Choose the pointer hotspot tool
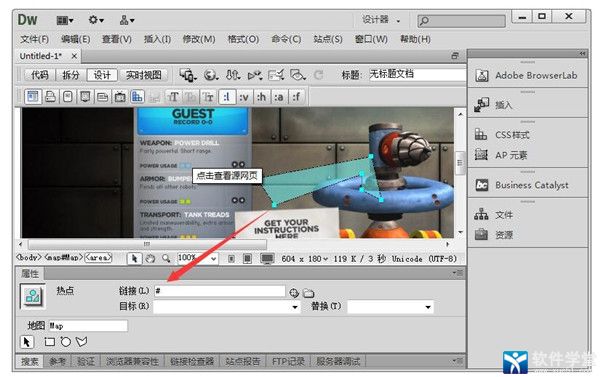Screen dimensions: 600x377 (27, 342)
